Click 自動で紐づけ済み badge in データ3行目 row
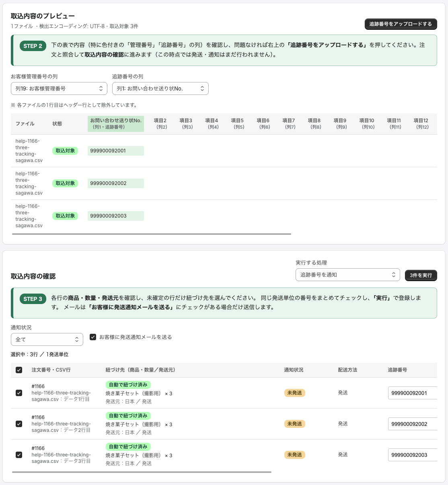The height and width of the screenshot is (485, 448). point(128,447)
